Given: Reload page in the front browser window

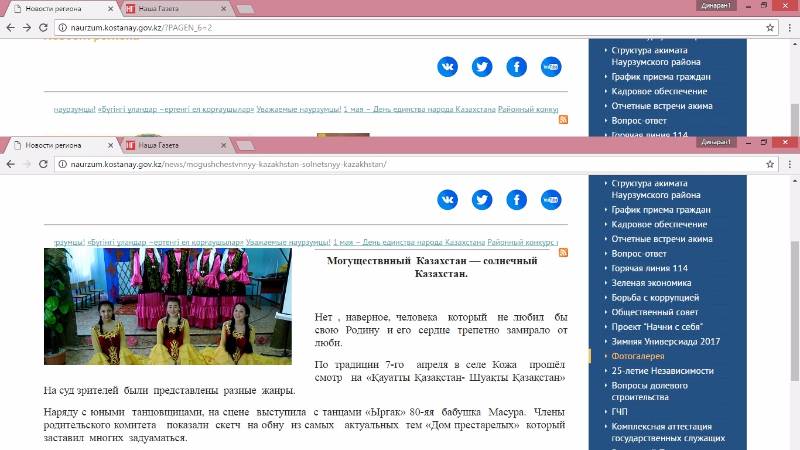Looking at the screenshot, I should click(x=43, y=164).
